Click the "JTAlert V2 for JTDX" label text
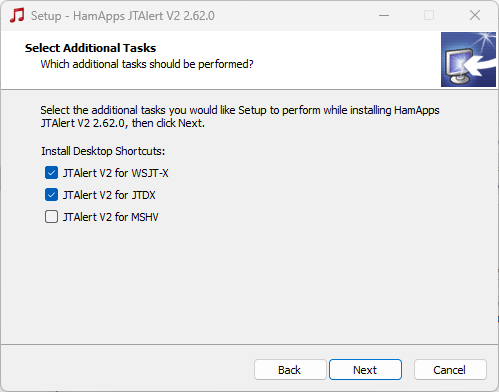Viewport: 499px width, 392px height. coord(109,195)
